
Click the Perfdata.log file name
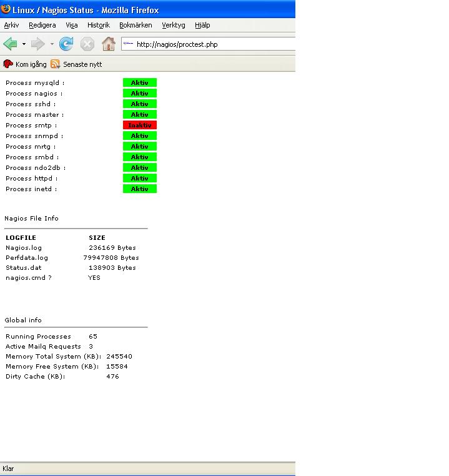click(x=27, y=258)
